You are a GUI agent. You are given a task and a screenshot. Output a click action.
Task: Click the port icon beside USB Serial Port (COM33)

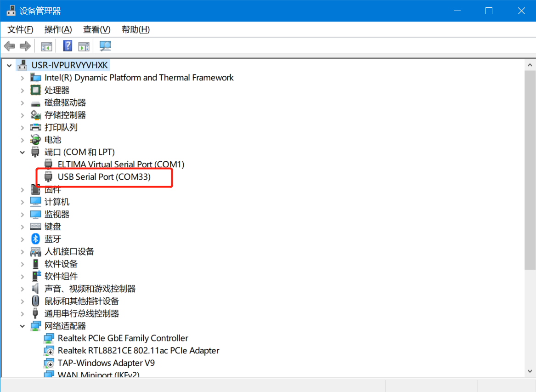tap(49, 177)
